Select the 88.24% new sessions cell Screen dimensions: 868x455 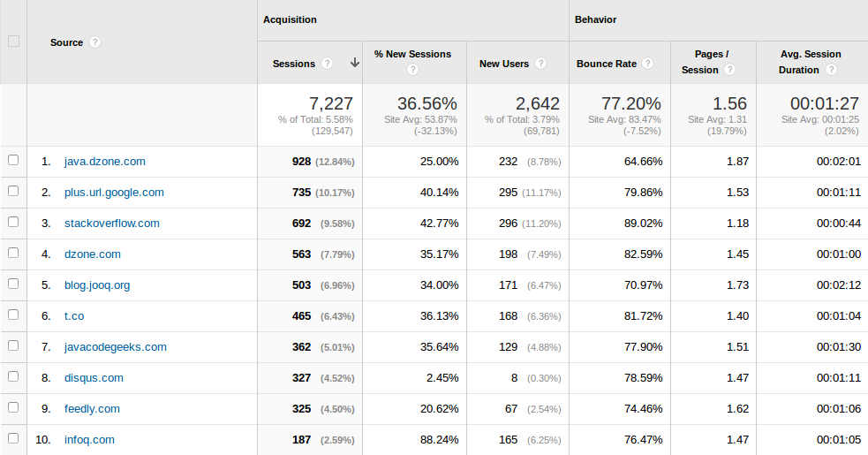[x=440, y=440]
